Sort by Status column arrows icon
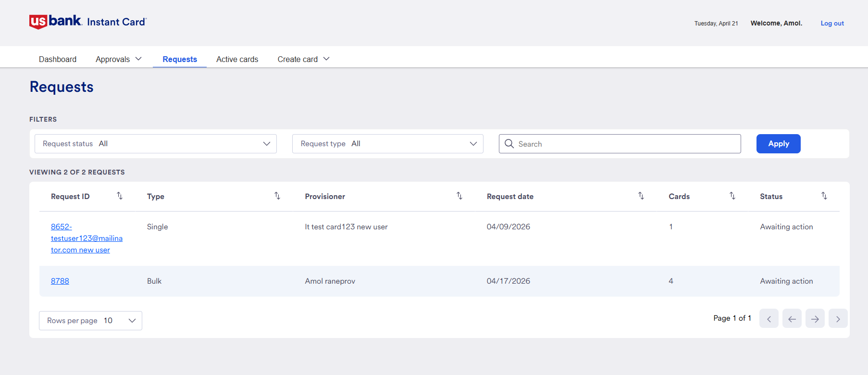The height and width of the screenshot is (375, 868). (824, 196)
